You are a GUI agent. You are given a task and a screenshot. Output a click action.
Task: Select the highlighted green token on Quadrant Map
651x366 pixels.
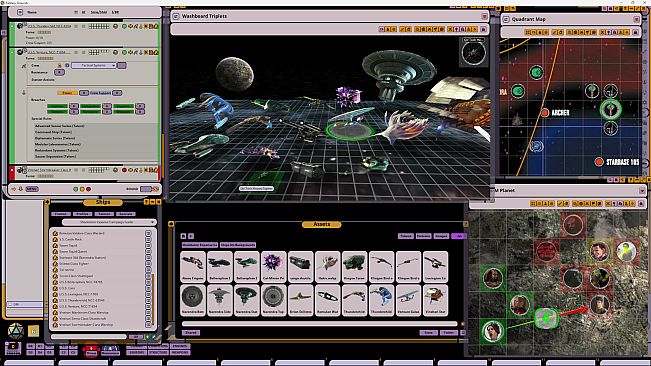coord(610,109)
